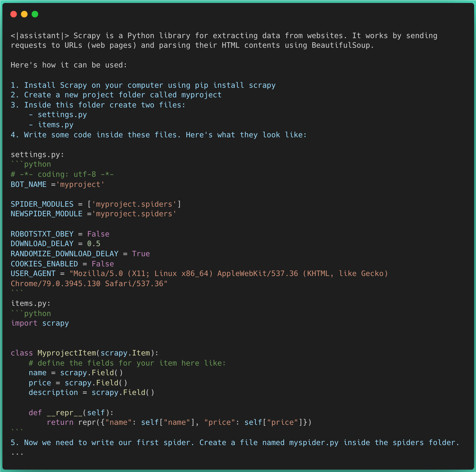Click step 5 about myspider.py
This screenshot has width=476, height=472.
[235, 442]
